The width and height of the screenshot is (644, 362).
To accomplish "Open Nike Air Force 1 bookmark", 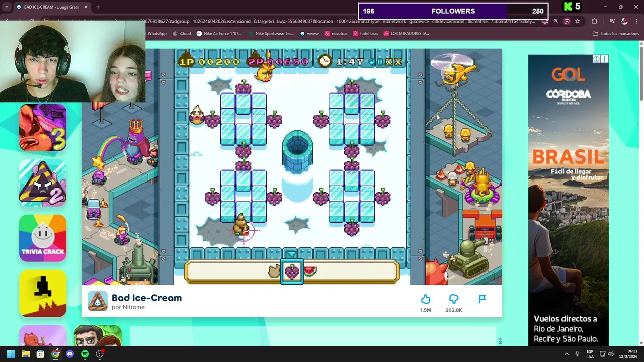I will (219, 34).
